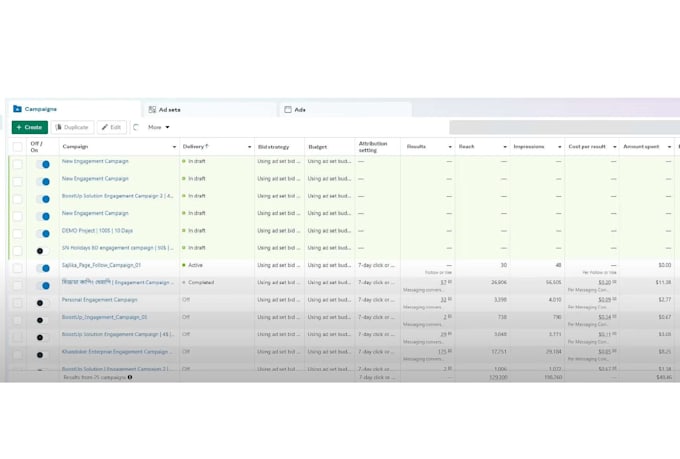Open SN Holidays BD engagement campaign link
The image size is (680, 459).
pyautogui.click(x=118, y=248)
